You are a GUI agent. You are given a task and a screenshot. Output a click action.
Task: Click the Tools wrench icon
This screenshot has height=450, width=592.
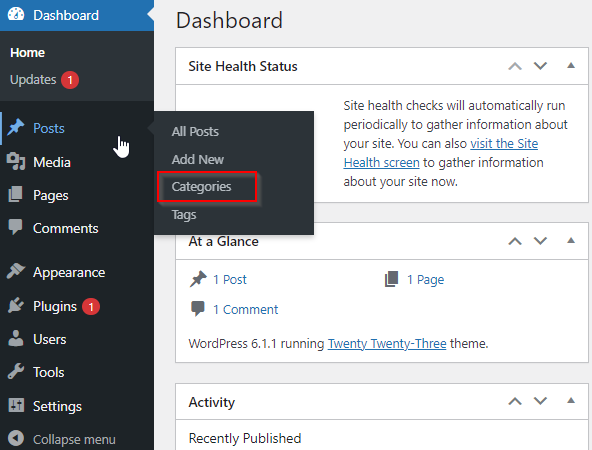pos(16,371)
